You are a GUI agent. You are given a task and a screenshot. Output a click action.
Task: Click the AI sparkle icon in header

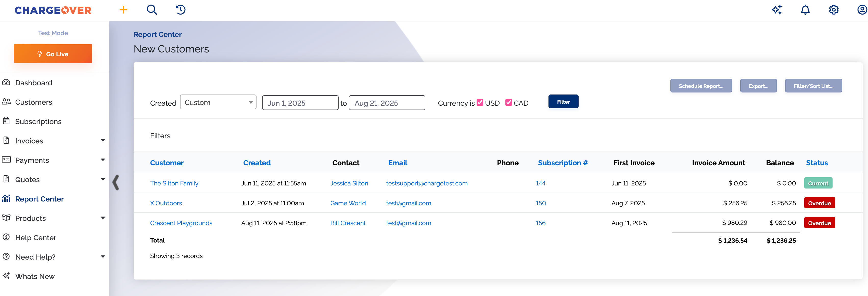point(777,10)
